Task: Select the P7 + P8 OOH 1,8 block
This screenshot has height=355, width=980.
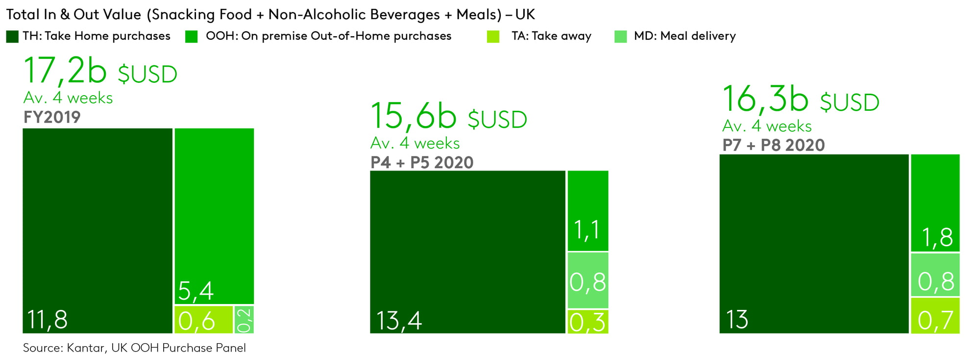Action: coord(935,203)
